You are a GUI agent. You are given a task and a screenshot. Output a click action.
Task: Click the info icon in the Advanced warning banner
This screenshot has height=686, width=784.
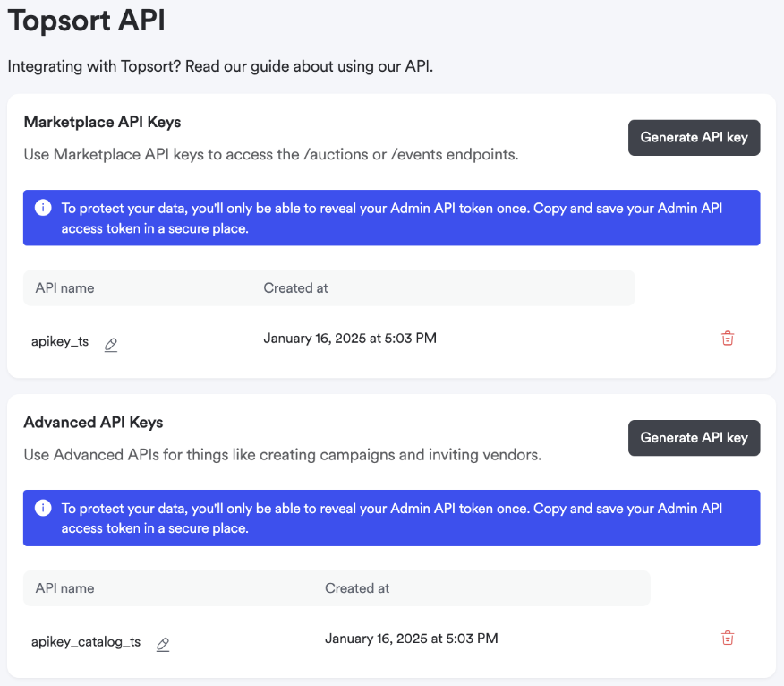click(x=42, y=507)
